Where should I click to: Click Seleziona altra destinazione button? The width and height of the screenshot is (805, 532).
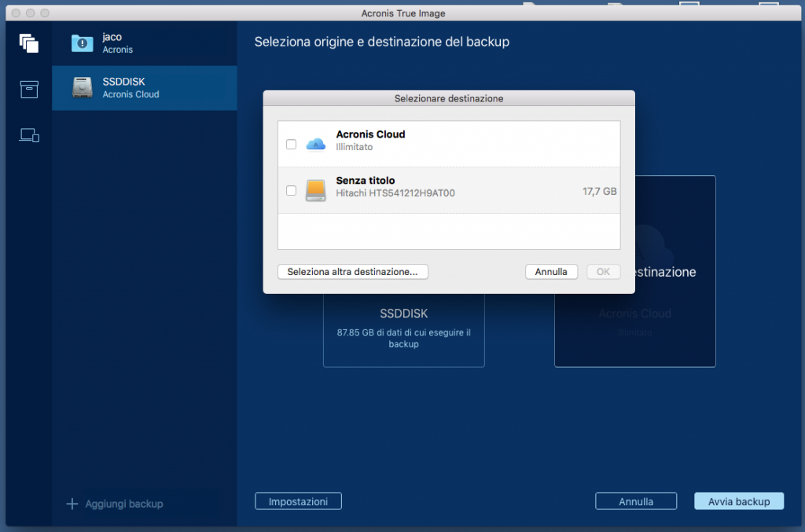[x=353, y=271]
